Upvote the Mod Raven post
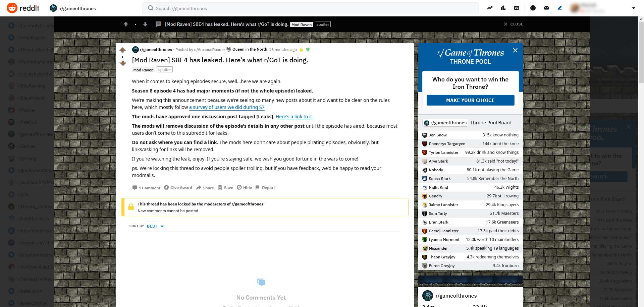Viewport: 644px width, 307px height. (x=123, y=50)
